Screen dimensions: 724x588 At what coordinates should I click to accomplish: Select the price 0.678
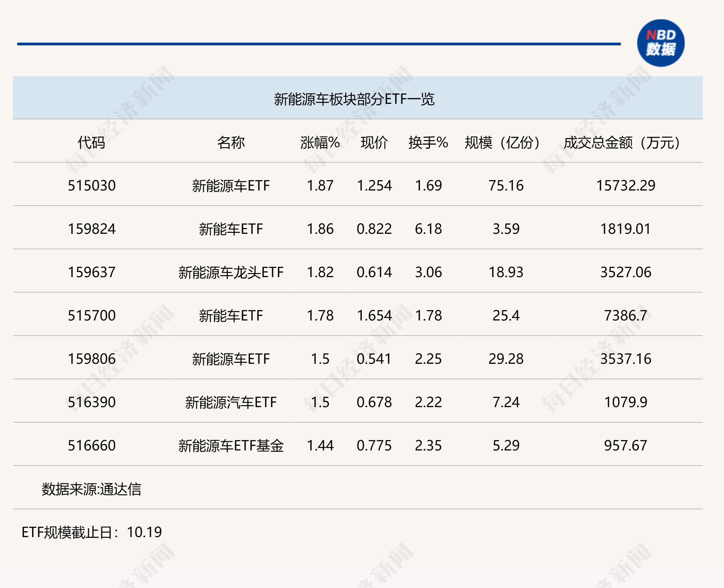coord(374,402)
